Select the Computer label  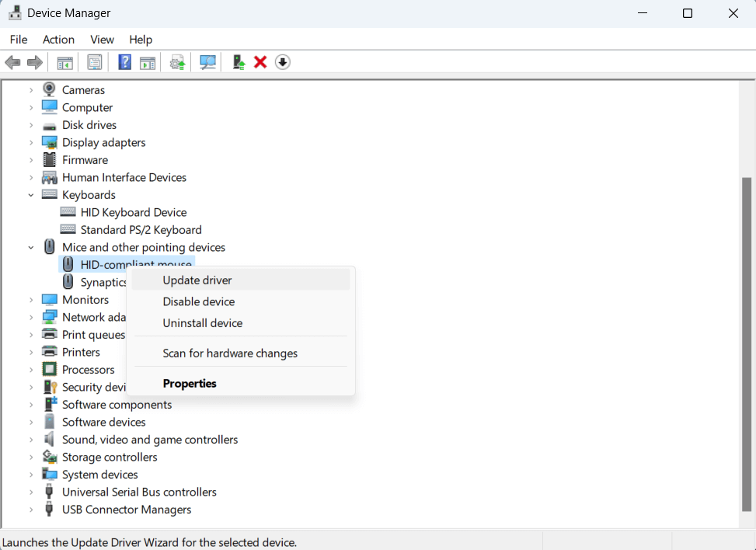(x=87, y=107)
